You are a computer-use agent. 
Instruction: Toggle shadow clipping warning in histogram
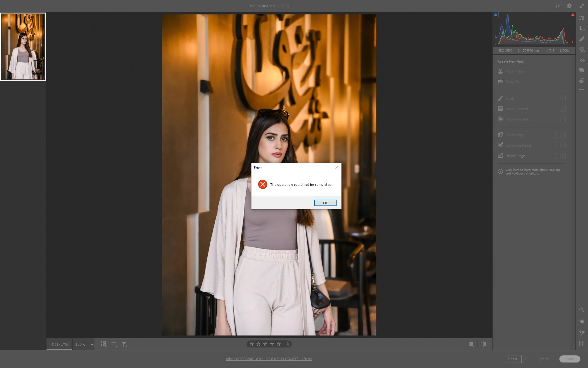[x=496, y=15]
